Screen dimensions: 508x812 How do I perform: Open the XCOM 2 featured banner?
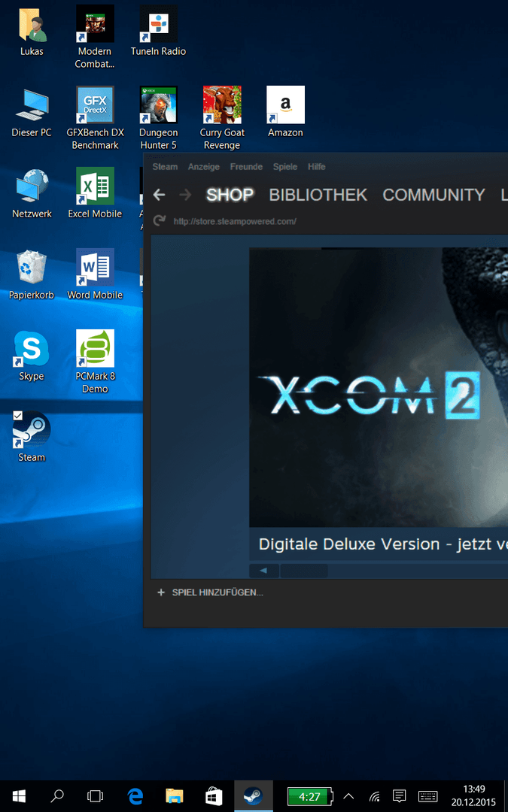tap(379, 387)
